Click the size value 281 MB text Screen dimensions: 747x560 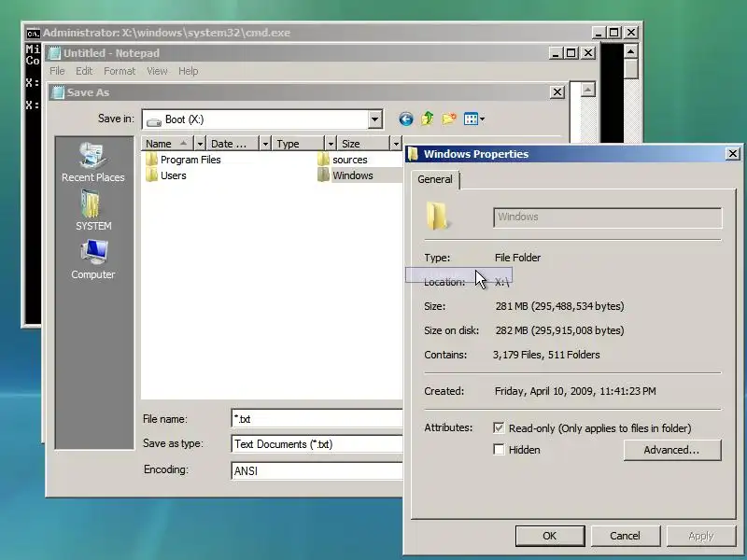559,306
